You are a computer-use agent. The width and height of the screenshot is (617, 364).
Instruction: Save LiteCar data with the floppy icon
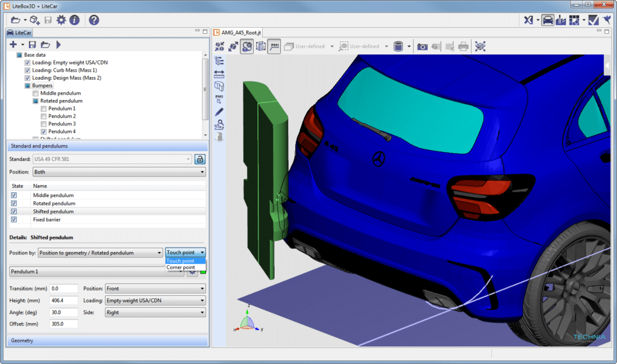point(33,45)
